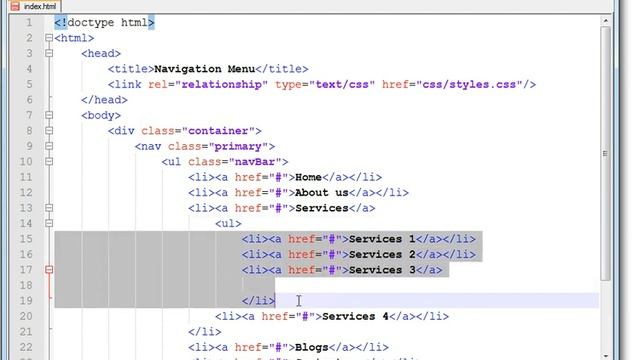The width and height of the screenshot is (640, 360).
Task: Collapse the Services li fold on line 13
Action: (49, 208)
